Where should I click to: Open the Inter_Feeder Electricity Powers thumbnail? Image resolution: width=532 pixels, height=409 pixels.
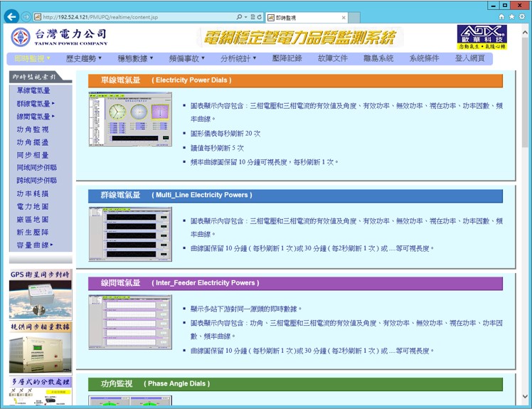click(130, 322)
